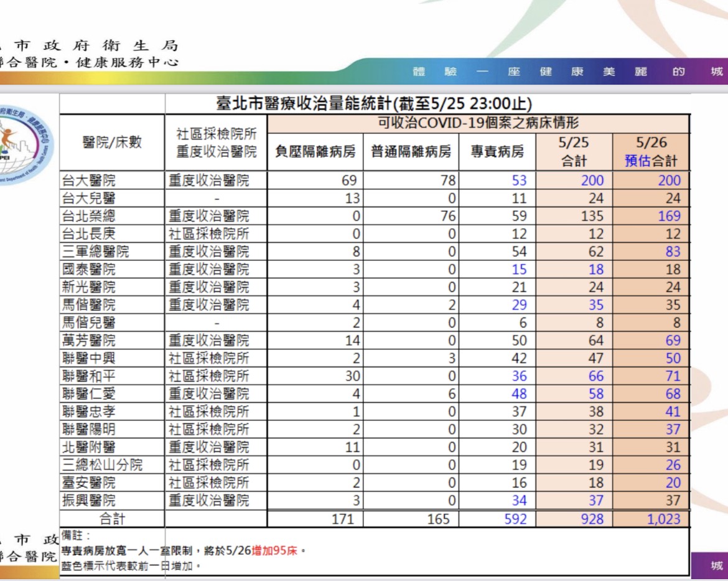The height and width of the screenshot is (581, 728).
Task: Click the 政府衛生局 header text
Action: point(111,45)
